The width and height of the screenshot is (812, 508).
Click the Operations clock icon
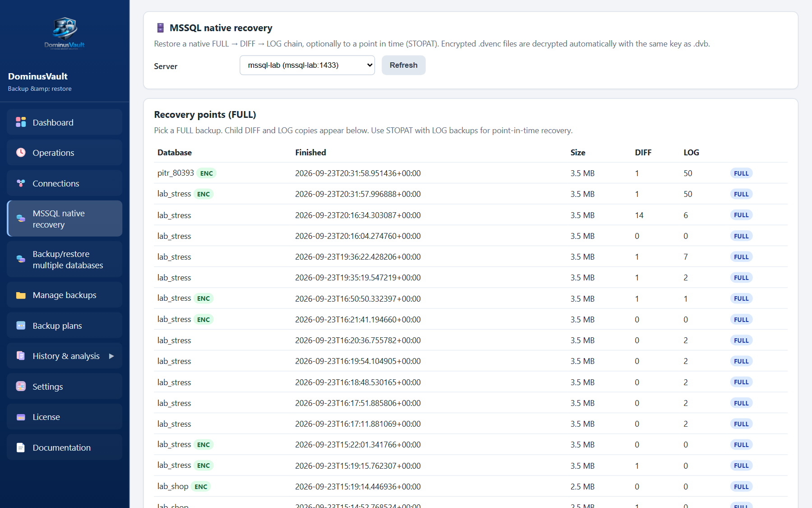click(21, 152)
